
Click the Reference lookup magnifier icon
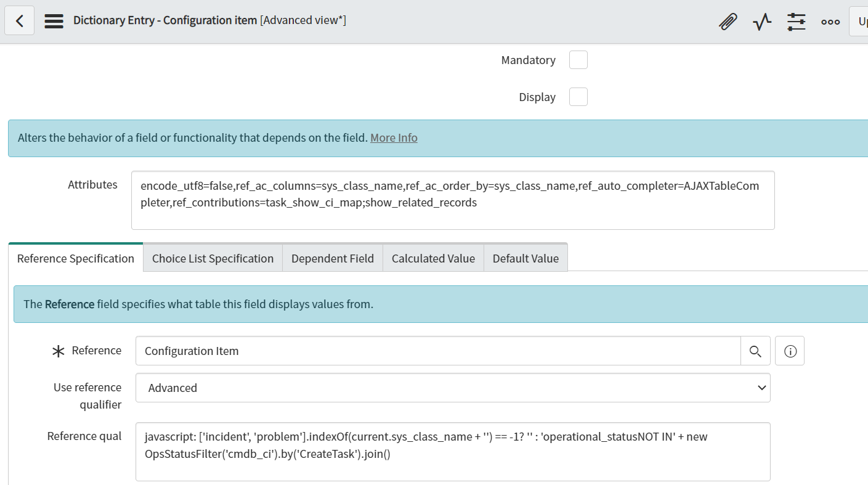coord(755,351)
